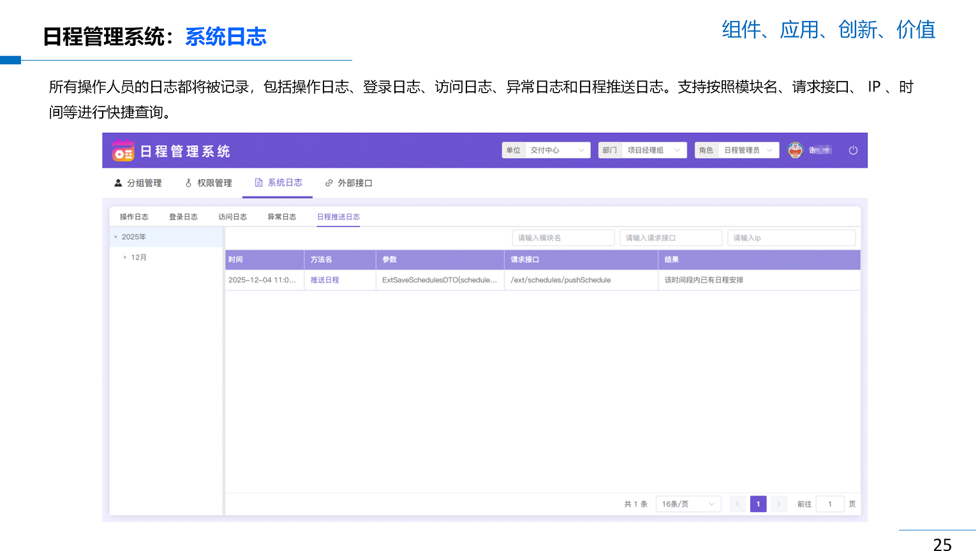Open 分组管理 group management menu
The image size is (980, 551).
point(138,183)
